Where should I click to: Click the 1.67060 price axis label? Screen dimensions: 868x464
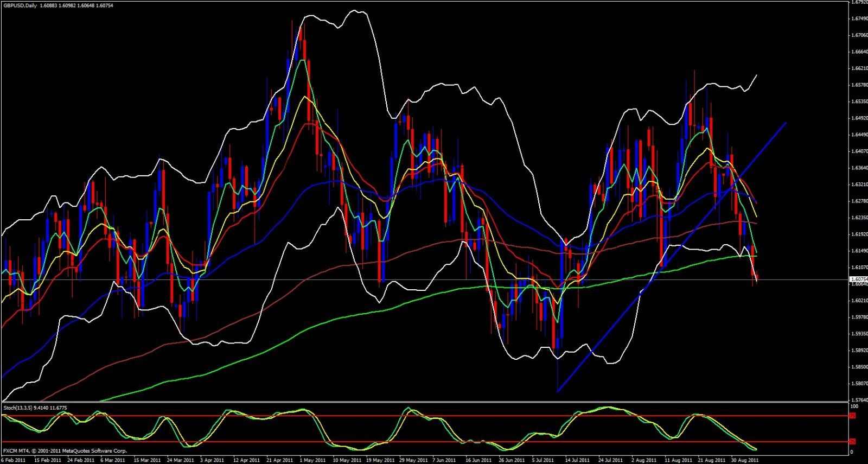tap(859, 35)
